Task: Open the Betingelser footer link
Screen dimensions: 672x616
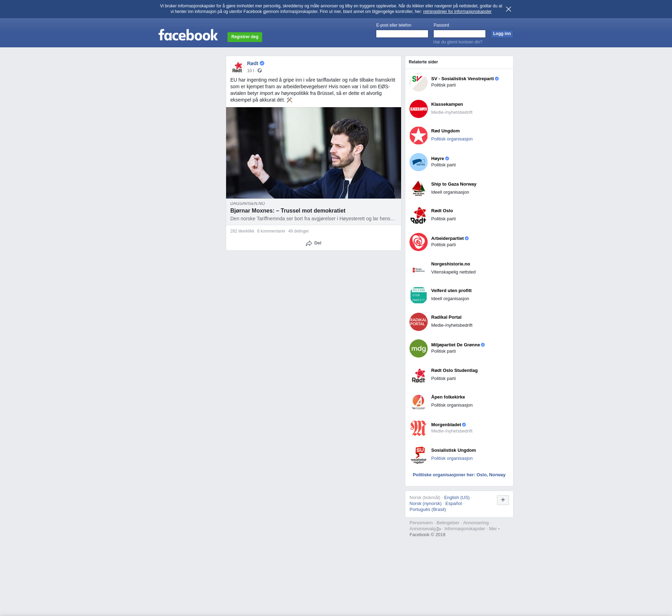Action: pyautogui.click(x=448, y=523)
